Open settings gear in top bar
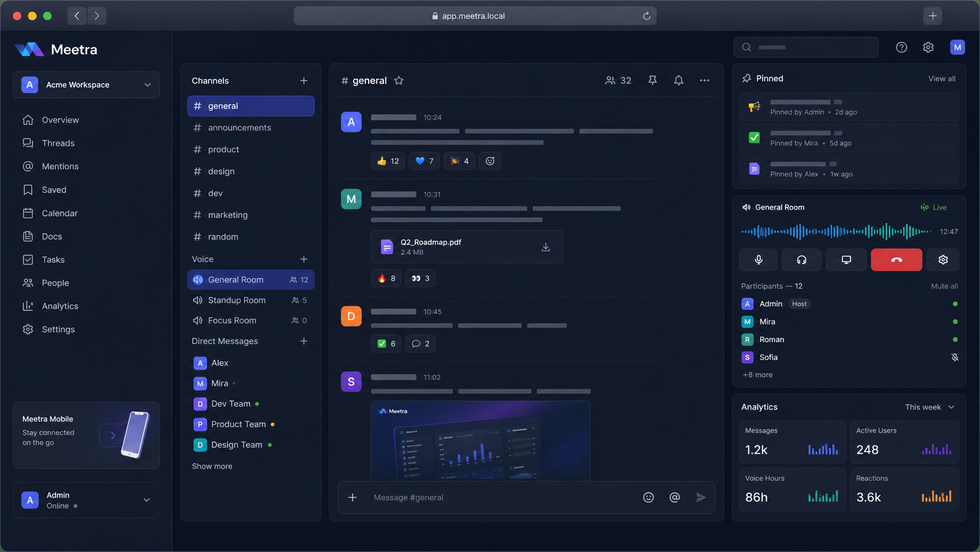Image resolution: width=980 pixels, height=552 pixels. point(928,48)
